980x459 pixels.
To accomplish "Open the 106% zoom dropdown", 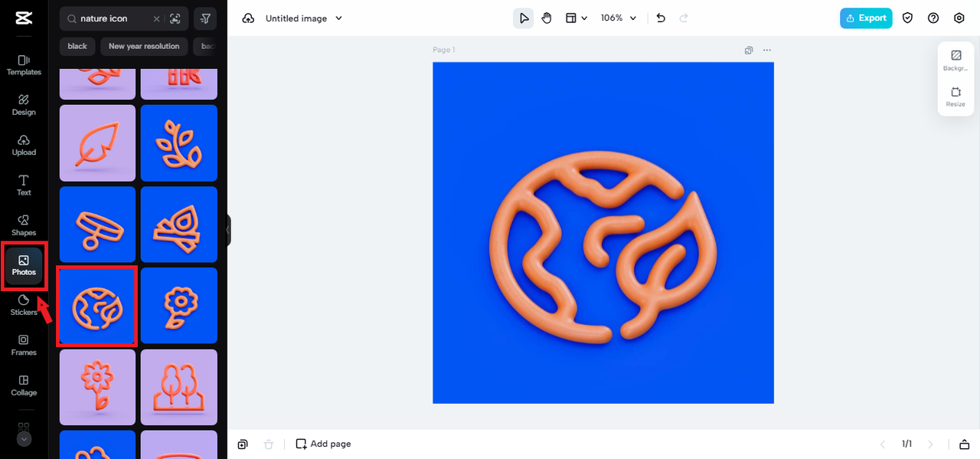I will tap(619, 18).
